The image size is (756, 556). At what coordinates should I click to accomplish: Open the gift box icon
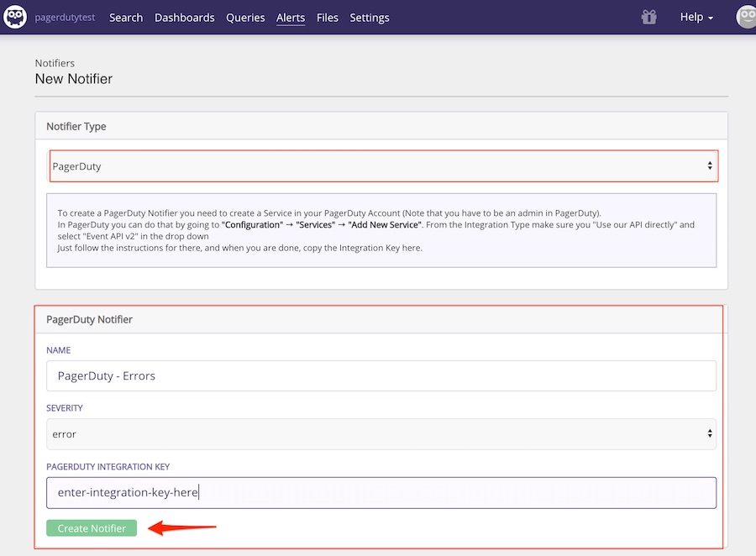click(x=648, y=17)
